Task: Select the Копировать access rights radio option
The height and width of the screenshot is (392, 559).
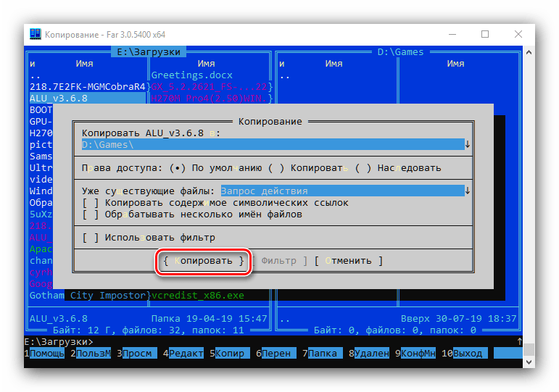Action: click(x=308, y=168)
